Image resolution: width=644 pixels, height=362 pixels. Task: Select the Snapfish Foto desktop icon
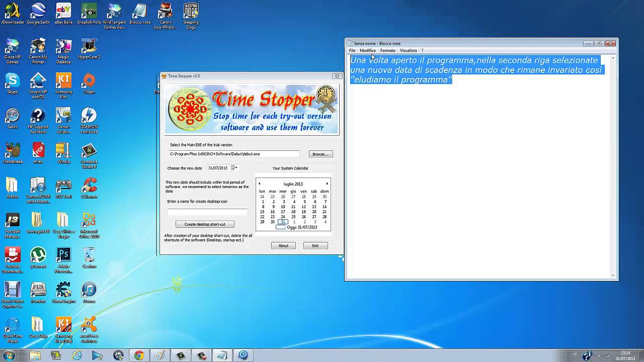(x=89, y=14)
